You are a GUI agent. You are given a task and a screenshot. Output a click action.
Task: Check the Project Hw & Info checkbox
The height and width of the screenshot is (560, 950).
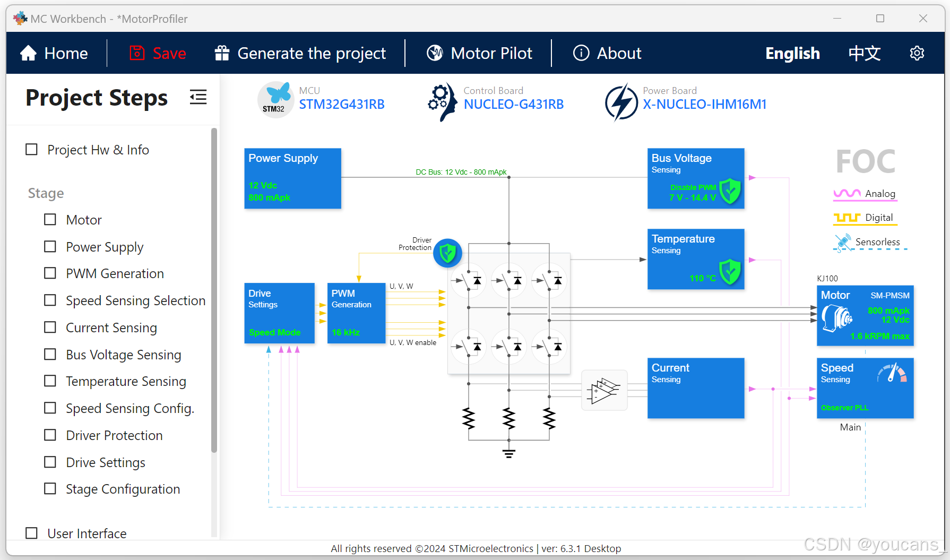click(32, 150)
